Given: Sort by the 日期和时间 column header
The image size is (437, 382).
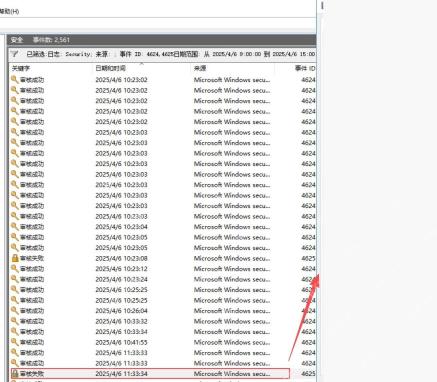Looking at the screenshot, I should (110, 68).
